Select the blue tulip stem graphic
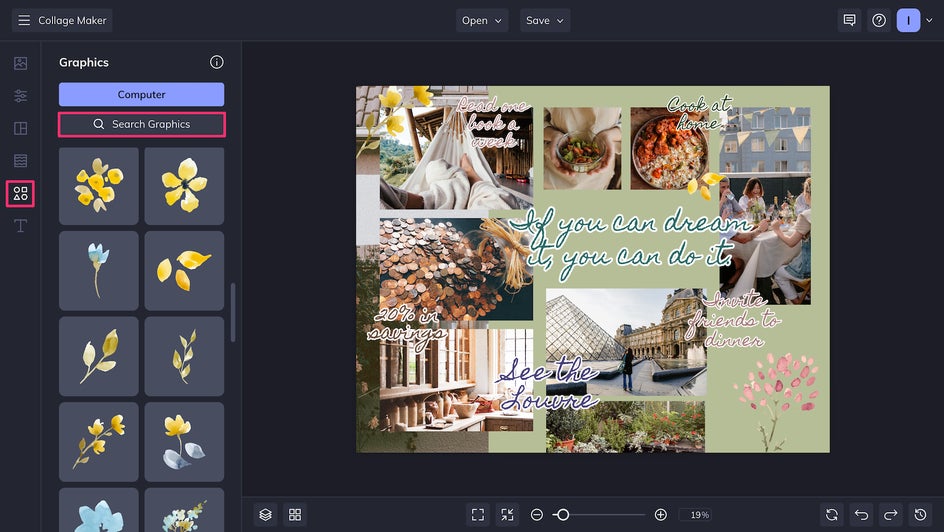Viewport: 944px width, 532px height. coord(99,271)
